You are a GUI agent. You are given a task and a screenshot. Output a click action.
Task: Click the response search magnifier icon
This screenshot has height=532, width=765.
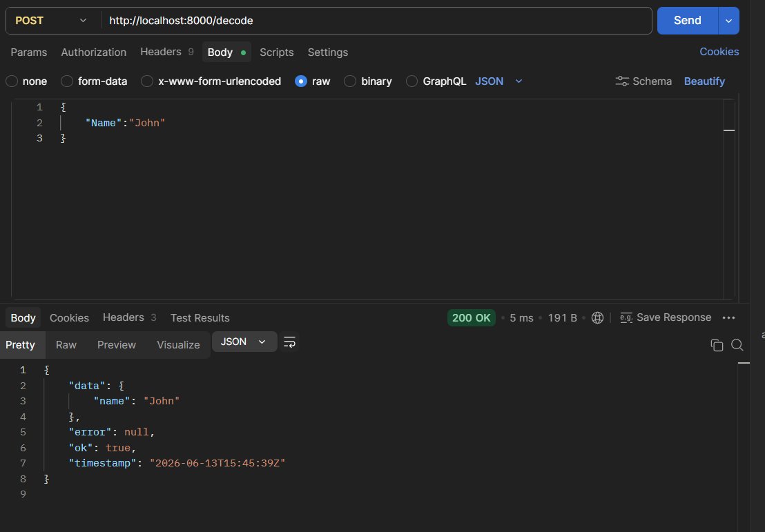coord(737,345)
